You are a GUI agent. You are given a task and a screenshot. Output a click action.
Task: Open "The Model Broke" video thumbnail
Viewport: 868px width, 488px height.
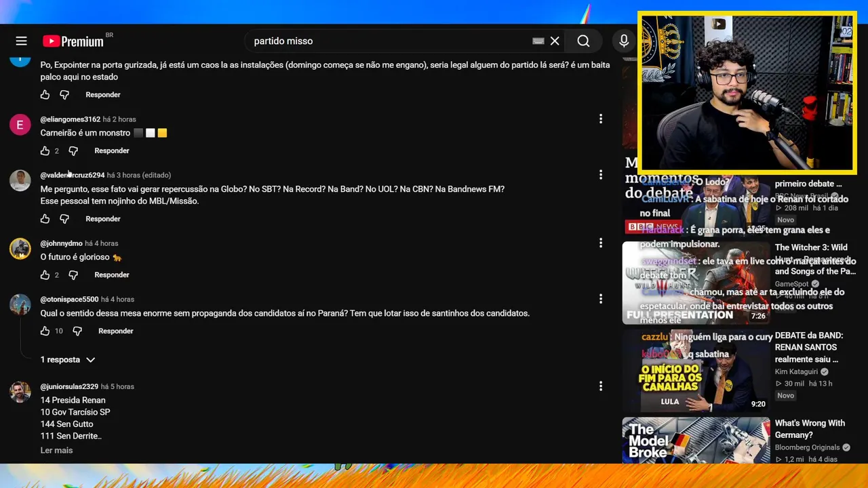[x=696, y=441]
